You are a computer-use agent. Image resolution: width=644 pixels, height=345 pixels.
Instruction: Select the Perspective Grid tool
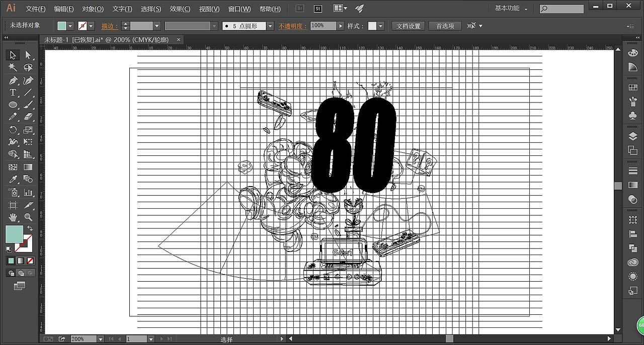pyautogui.click(x=28, y=154)
